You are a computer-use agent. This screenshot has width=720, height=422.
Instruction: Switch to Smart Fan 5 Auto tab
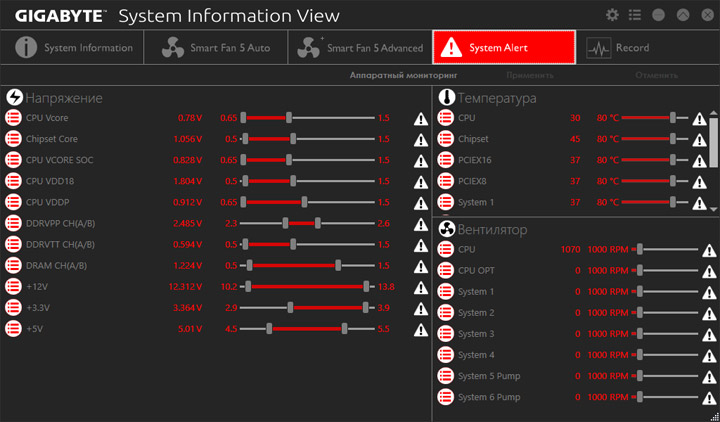coord(216,47)
